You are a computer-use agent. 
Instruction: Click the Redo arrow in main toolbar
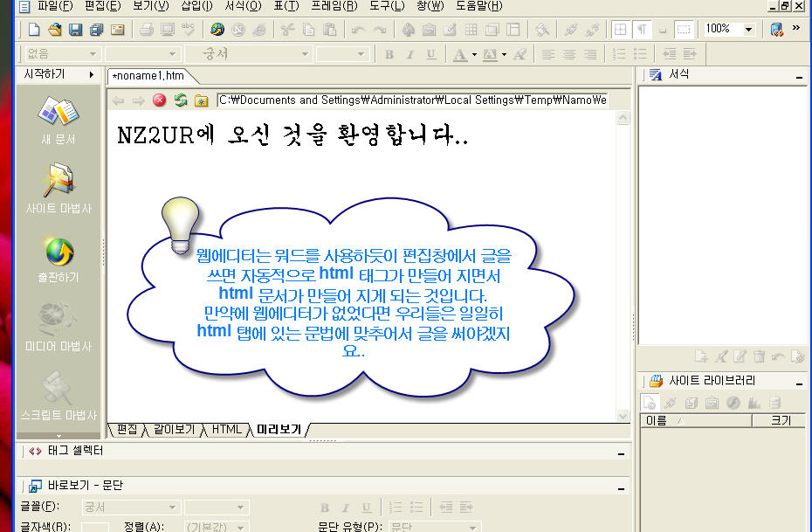[380, 30]
